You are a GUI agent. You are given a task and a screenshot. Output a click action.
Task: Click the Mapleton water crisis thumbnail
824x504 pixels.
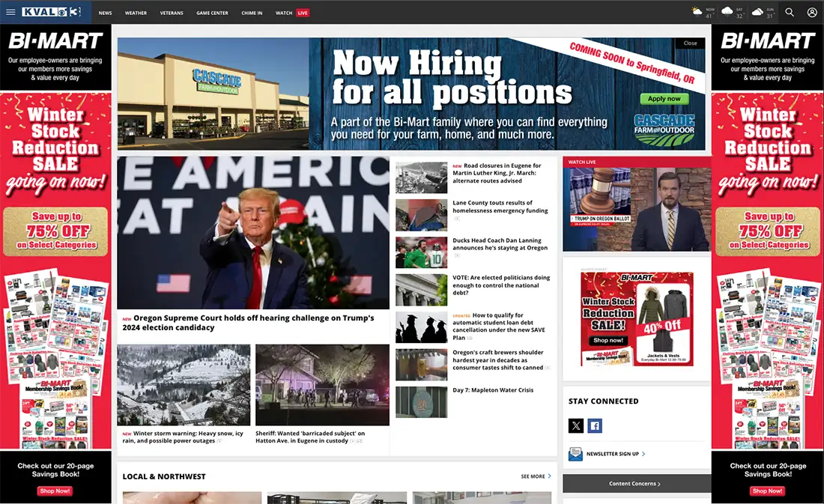(422, 402)
